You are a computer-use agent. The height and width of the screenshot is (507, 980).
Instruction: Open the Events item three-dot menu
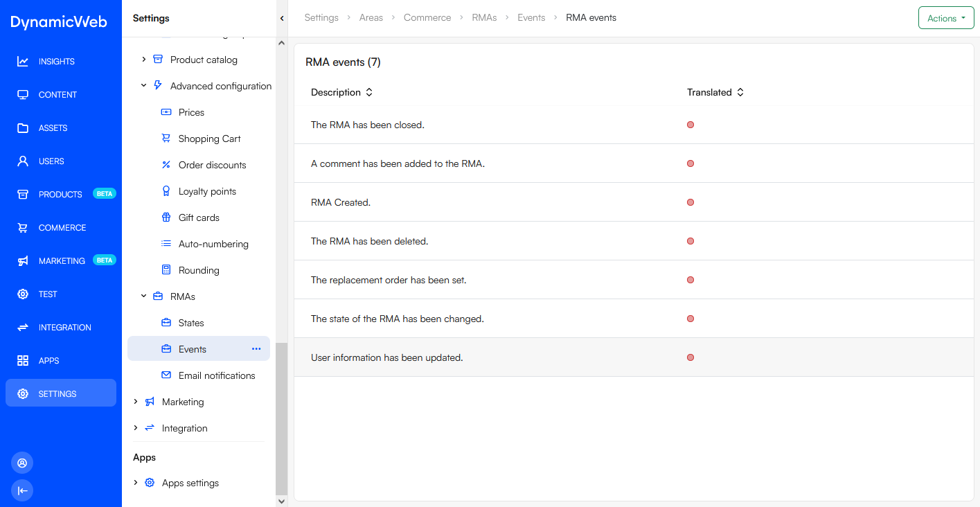pos(256,349)
